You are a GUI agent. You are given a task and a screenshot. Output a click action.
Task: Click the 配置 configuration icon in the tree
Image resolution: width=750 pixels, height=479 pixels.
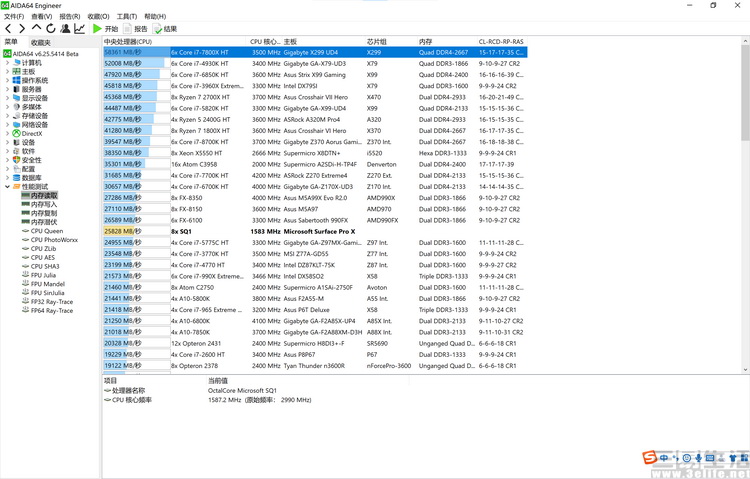(x=17, y=169)
